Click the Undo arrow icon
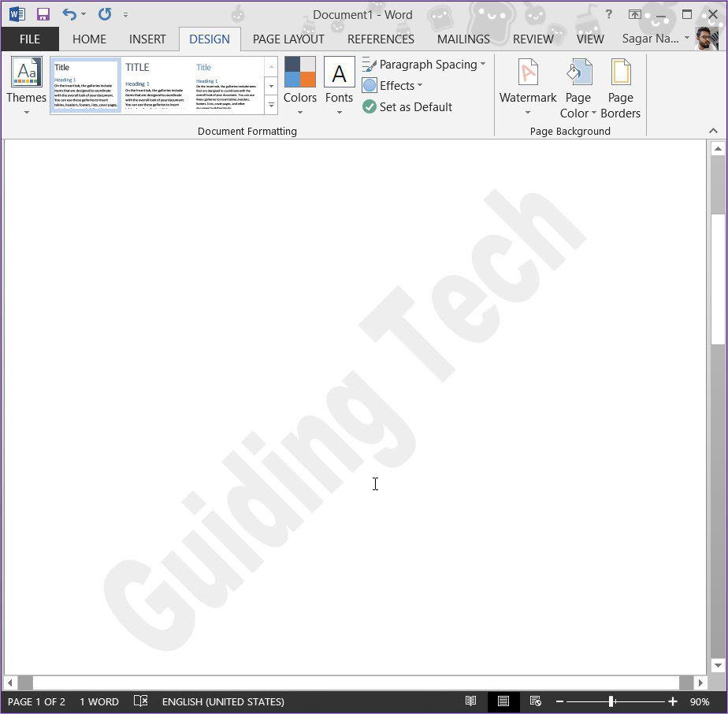728x714 pixels. coord(69,14)
